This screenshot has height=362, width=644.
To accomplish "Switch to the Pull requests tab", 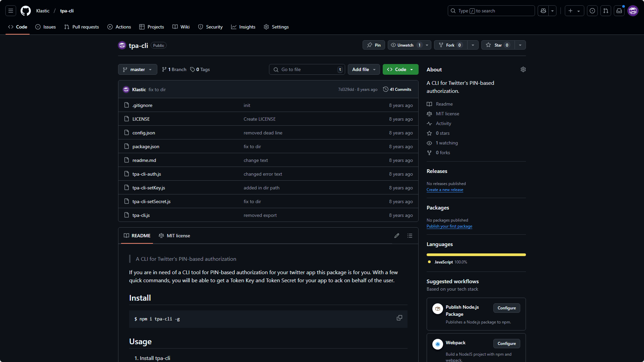I will 82,27.
